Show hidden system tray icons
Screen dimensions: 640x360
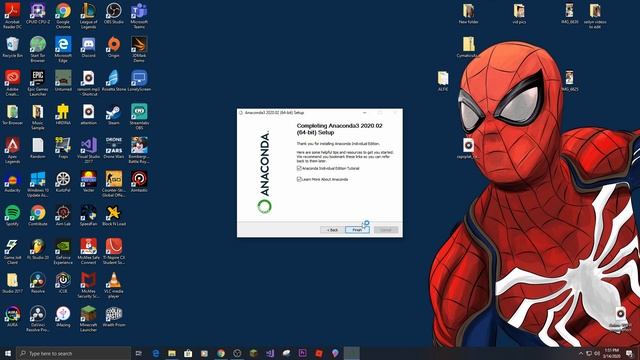[x=581, y=353]
